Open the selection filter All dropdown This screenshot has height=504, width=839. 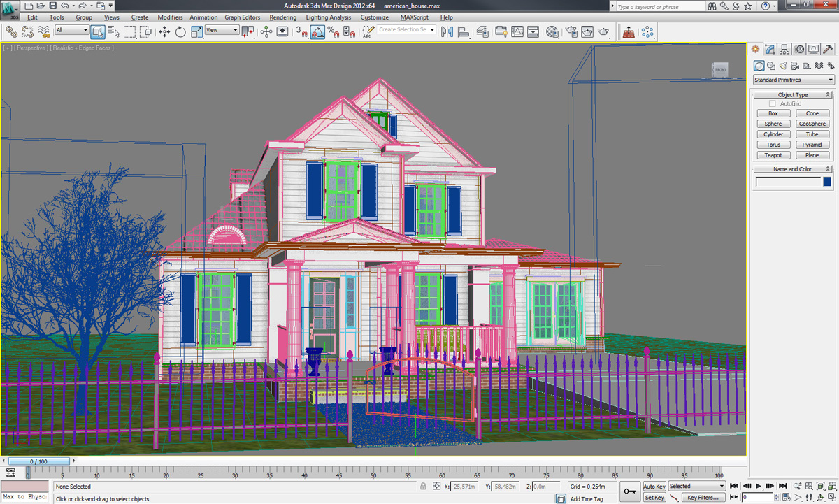[x=71, y=30]
